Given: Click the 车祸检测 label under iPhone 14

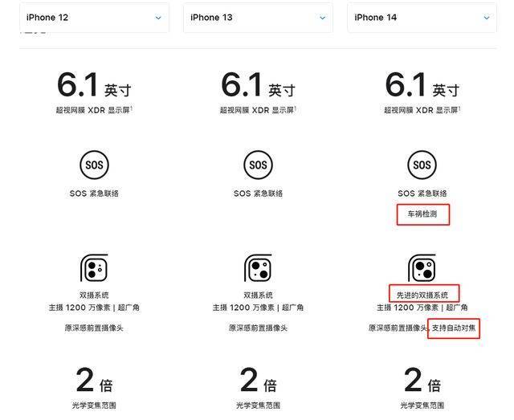Looking at the screenshot, I should 422,214.
